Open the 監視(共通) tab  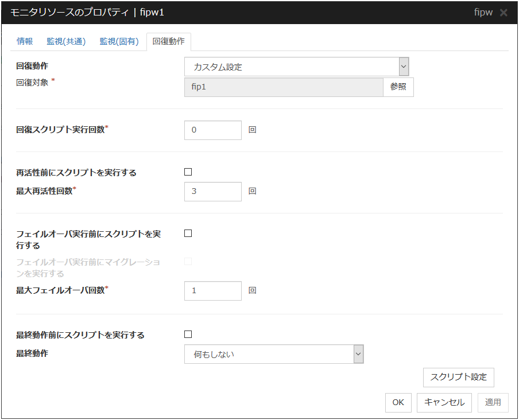click(x=66, y=41)
